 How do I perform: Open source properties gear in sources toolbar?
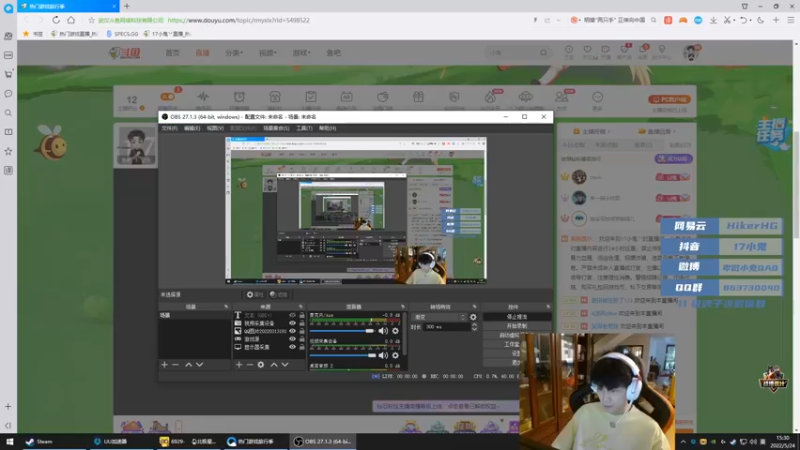coord(261,365)
